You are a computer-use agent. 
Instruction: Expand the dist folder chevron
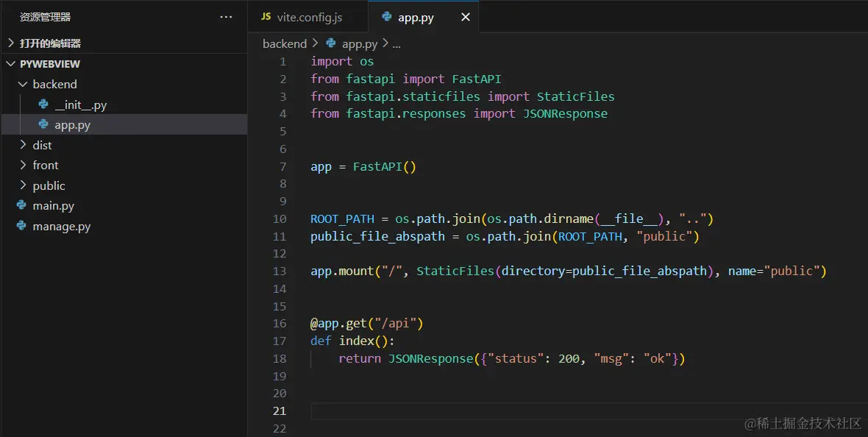point(23,144)
